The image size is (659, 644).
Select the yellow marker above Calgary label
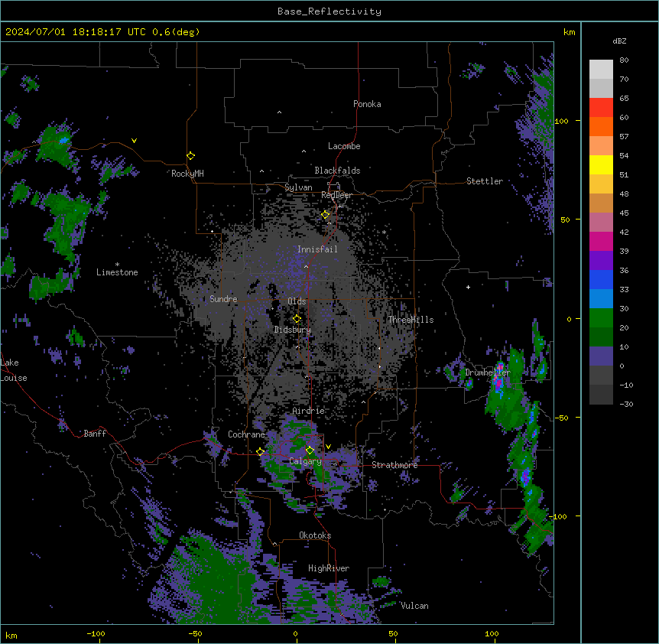click(310, 450)
